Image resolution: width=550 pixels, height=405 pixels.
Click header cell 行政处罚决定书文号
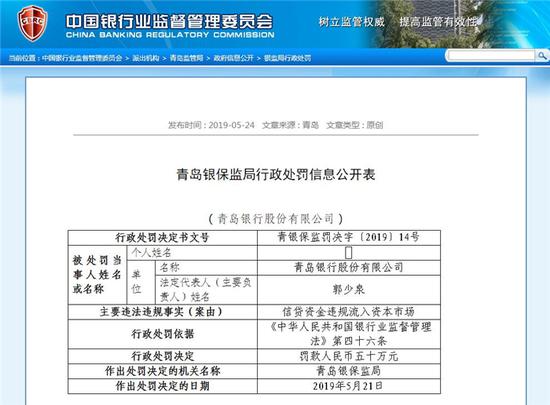click(x=162, y=238)
